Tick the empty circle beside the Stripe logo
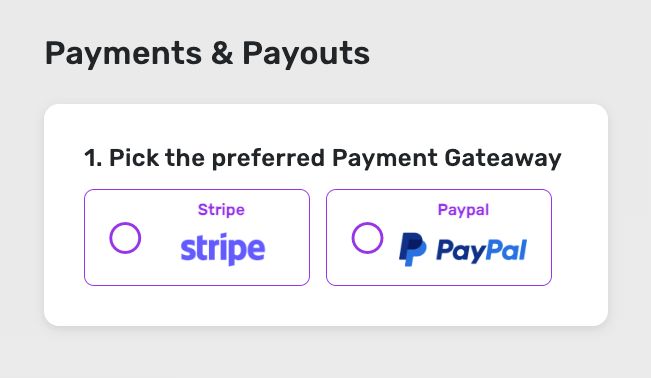The width and height of the screenshot is (651, 378). click(x=125, y=238)
